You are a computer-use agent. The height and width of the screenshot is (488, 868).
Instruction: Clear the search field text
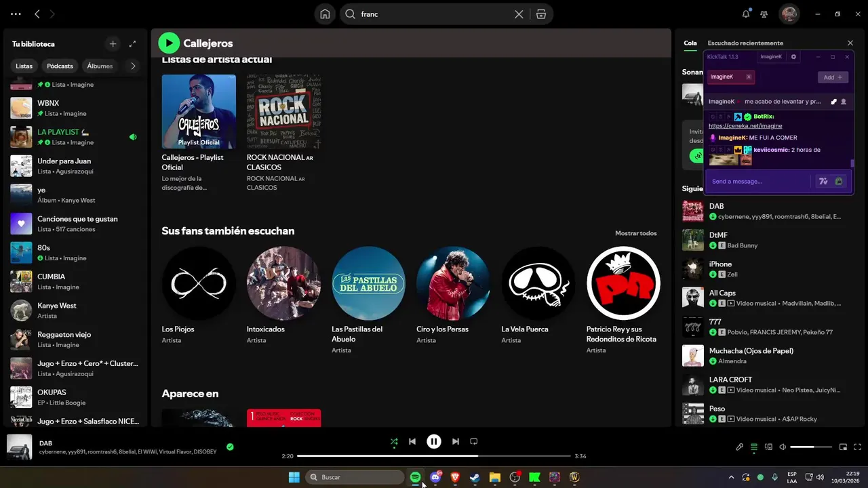[519, 14]
